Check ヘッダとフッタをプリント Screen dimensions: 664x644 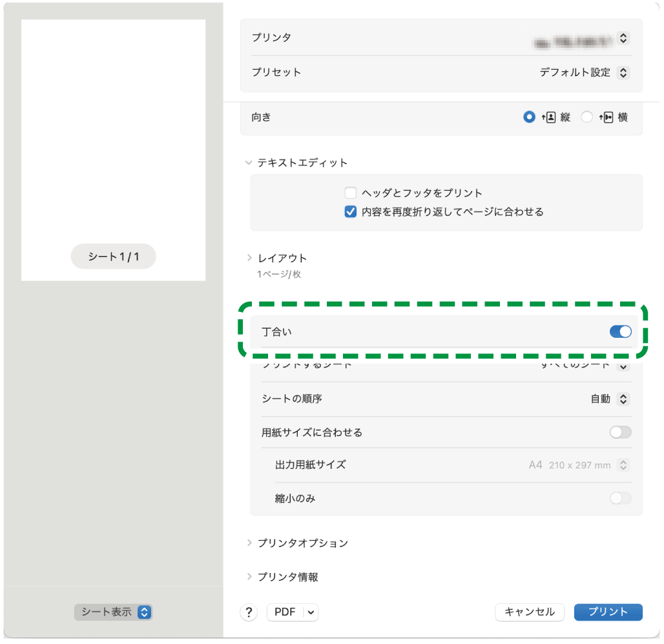[x=350, y=192]
